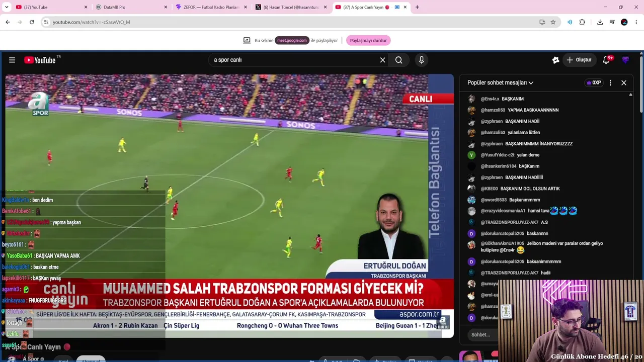Click the screen share icon in the sharing bar
644x362 pixels.
point(247,40)
